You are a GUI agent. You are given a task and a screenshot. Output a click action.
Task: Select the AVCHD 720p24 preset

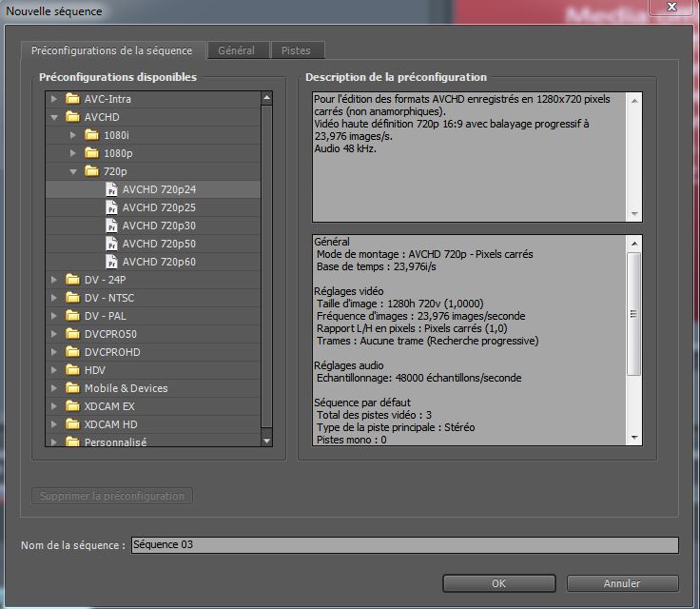[159, 189]
